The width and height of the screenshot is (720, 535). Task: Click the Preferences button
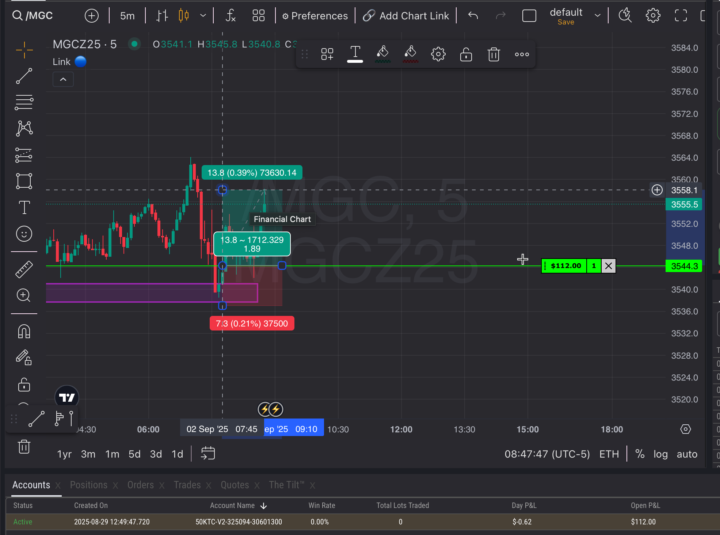click(315, 15)
